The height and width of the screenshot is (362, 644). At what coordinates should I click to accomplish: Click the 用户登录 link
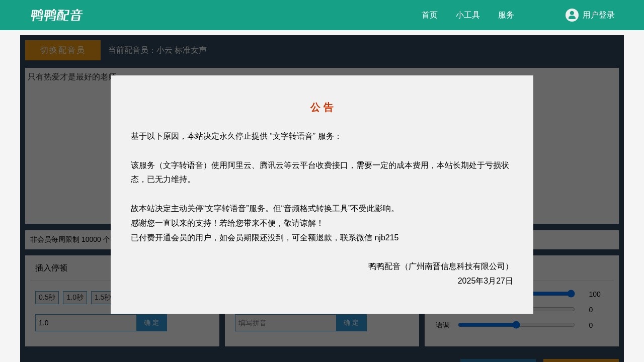(598, 15)
